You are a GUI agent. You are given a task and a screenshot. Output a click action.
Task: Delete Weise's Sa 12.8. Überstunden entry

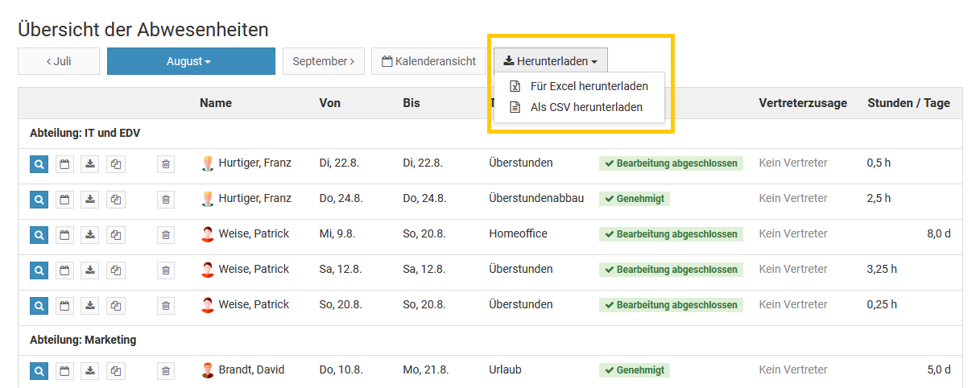click(165, 270)
